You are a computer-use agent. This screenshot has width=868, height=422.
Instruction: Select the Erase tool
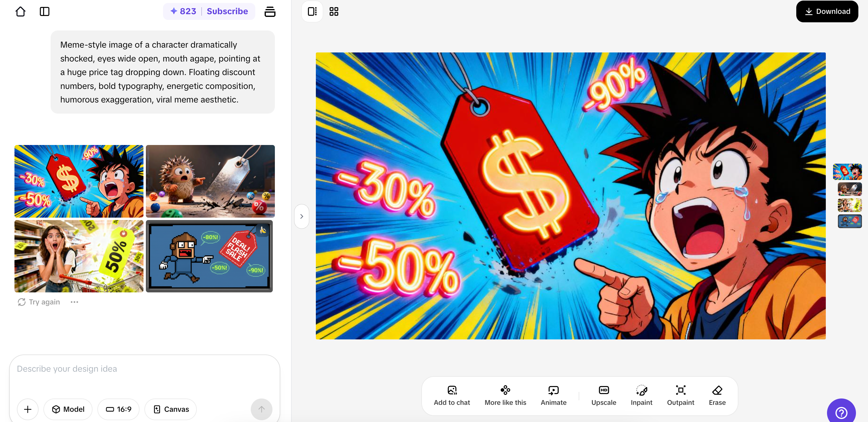coord(717,396)
